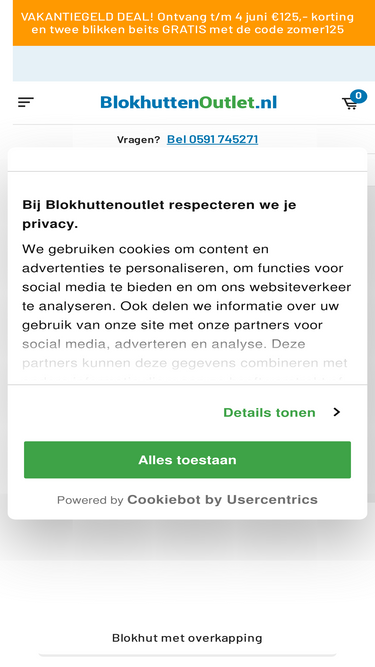Click the BlokhuttenOutlet.nl logo

(188, 103)
